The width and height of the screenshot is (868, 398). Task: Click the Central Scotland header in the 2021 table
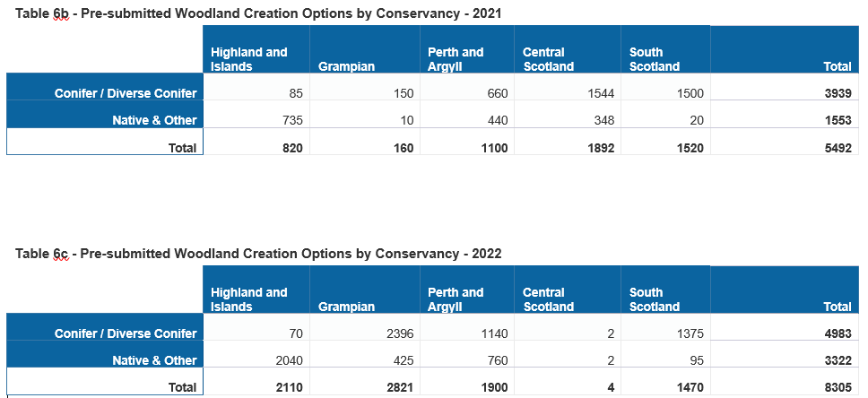click(548, 59)
